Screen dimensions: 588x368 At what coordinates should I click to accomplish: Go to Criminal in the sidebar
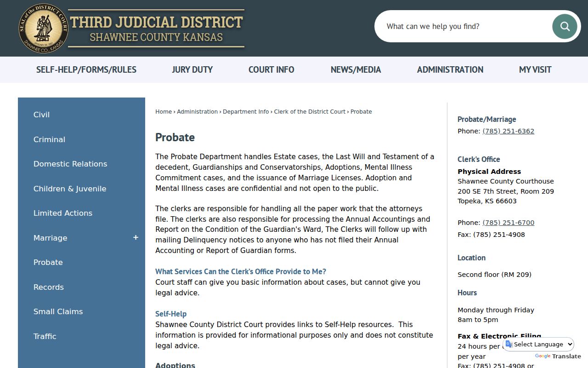click(49, 139)
